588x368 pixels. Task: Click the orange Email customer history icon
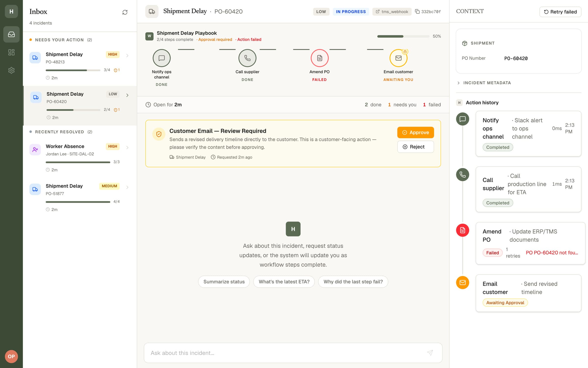(x=463, y=283)
